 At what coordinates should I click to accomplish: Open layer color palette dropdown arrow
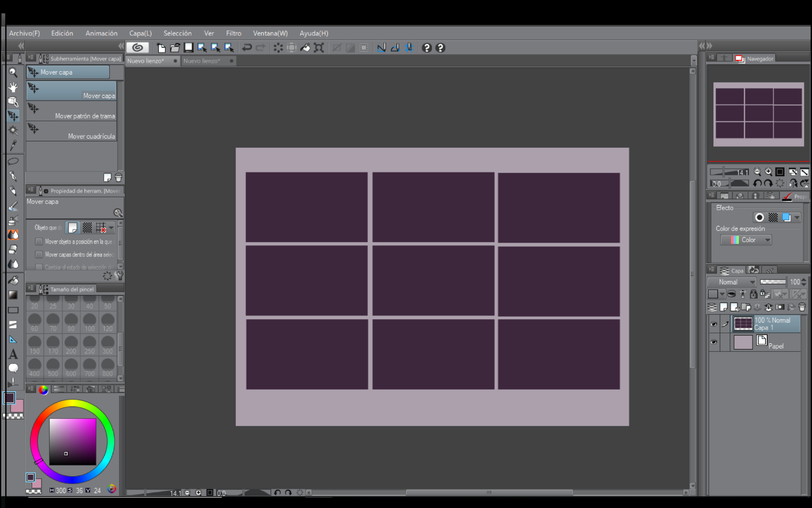tap(722, 294)
